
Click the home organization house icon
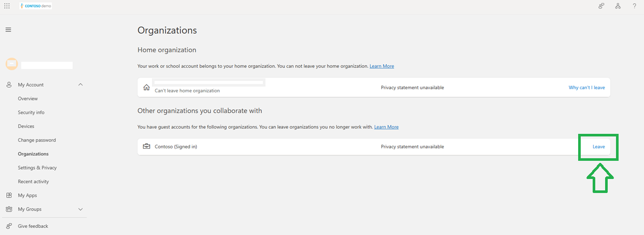coord(147,88)
